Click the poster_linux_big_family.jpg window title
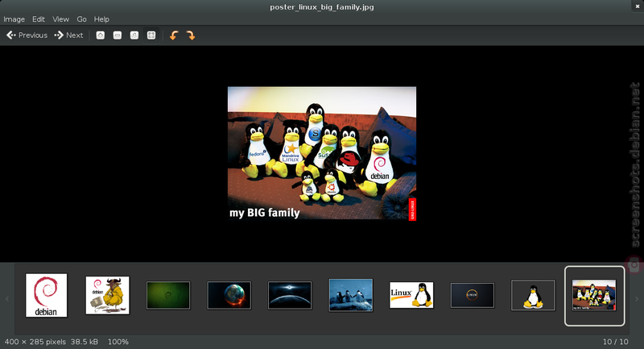This screenshot has height=349, width=644. [322, 7]
